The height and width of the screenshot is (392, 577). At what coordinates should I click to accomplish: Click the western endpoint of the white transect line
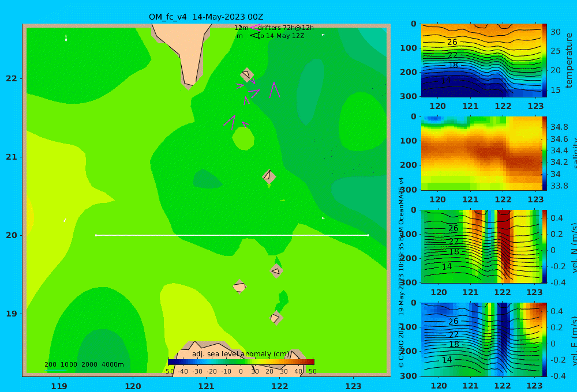pyautogui.click(x=96, y=235)
